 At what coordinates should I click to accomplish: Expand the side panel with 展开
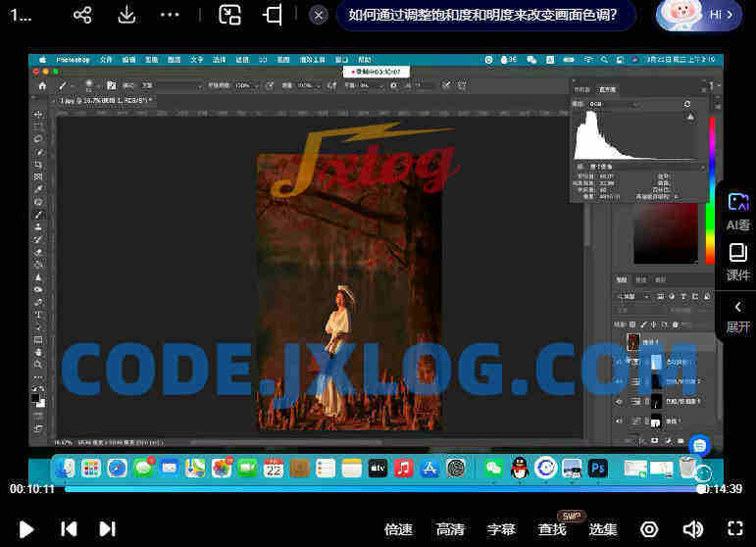737,316
